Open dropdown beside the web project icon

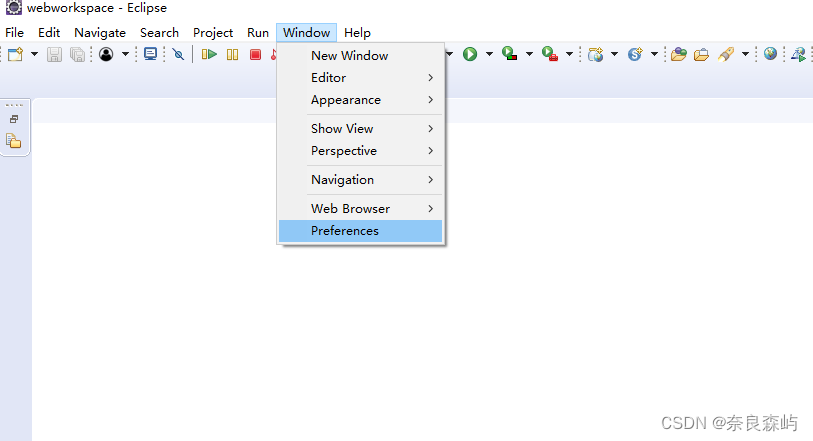click(x=614, y=54)
